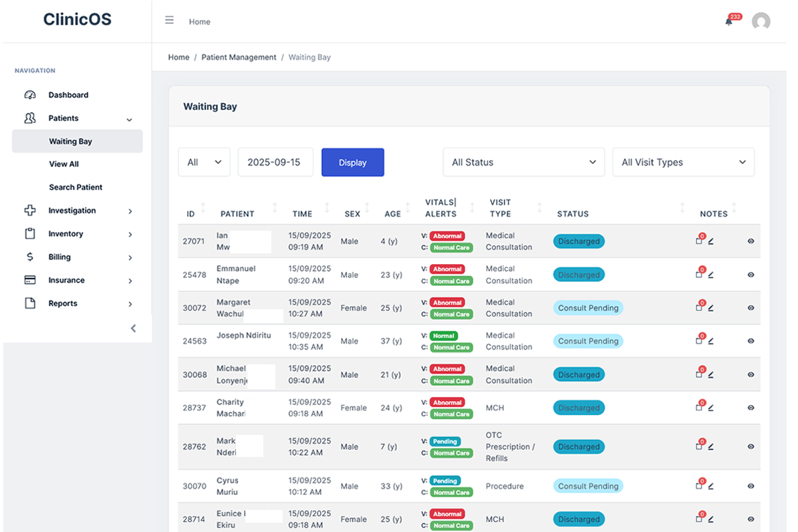This screenshot has height=532, width=798.
Task: View details for Margaret Wachul via eye icon
Action: [751, 308]
